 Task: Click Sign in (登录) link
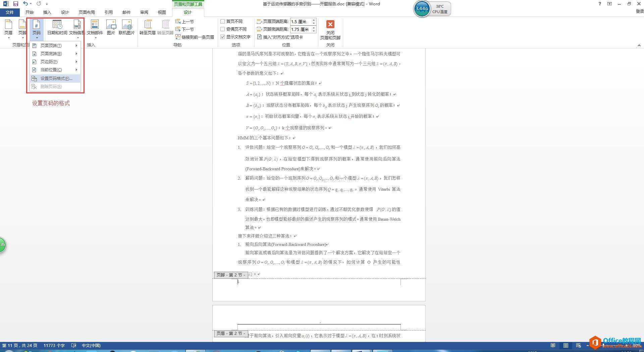pos(639,11)
